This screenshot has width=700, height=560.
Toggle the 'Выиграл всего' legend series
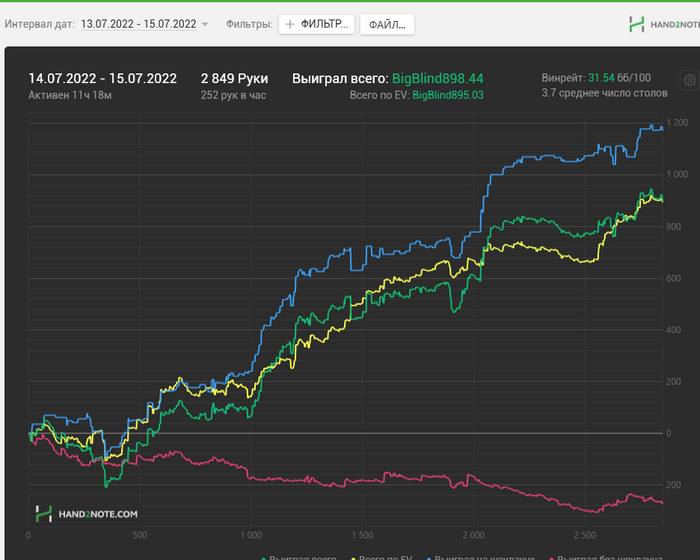tap(298, 557)
